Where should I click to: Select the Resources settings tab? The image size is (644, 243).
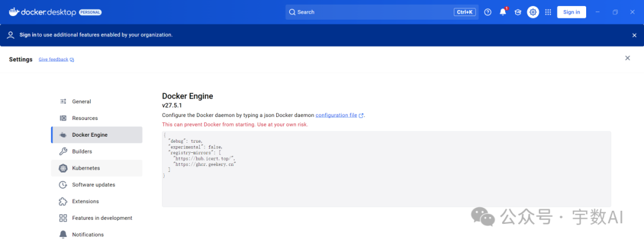97,118
